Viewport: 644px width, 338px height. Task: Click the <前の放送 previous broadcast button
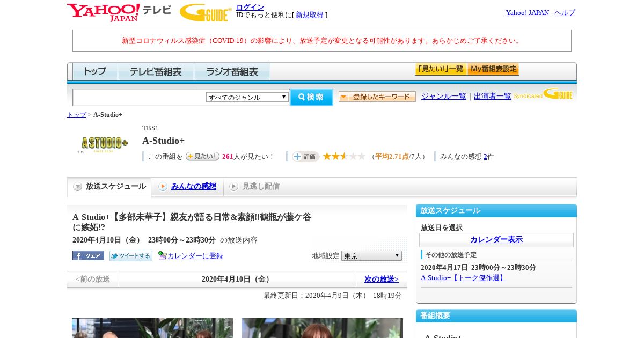coord(93,279)
